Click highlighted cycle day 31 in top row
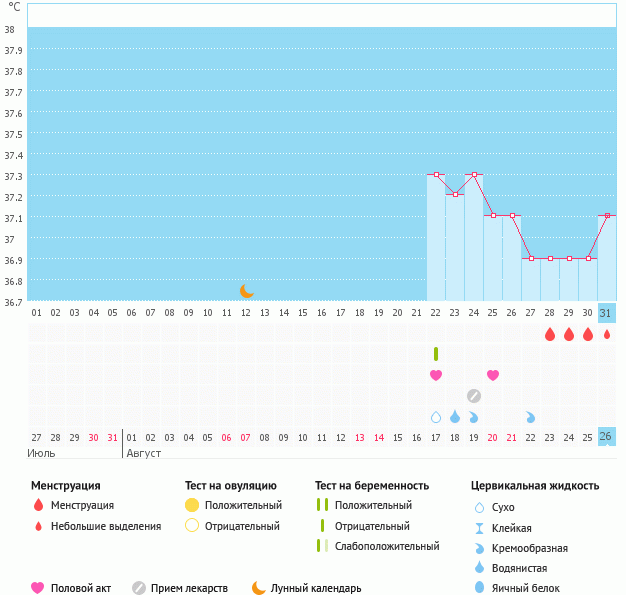626x595 pixels. (x=606, y=313)
